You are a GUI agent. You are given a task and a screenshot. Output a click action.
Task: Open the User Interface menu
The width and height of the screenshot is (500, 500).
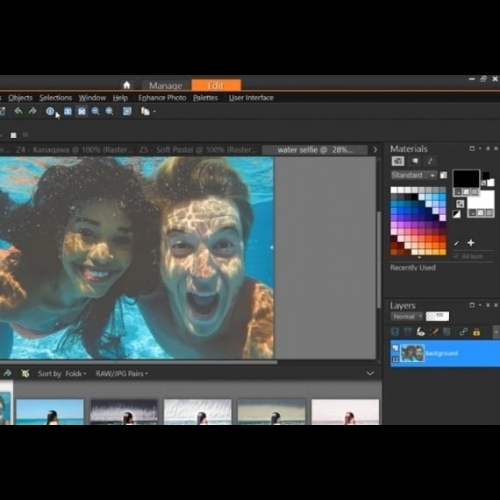pyautogui.click(x=251, y=98)
